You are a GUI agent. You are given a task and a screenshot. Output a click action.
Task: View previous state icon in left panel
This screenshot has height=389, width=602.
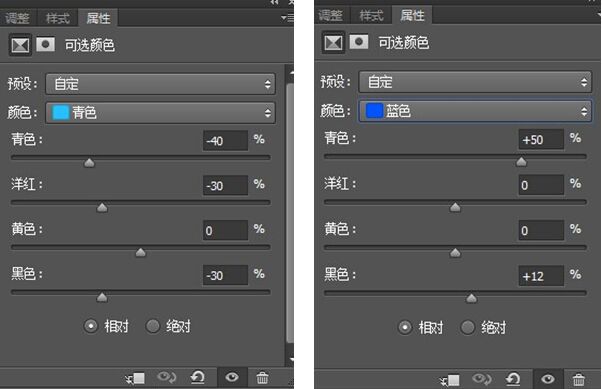(167, 377)
